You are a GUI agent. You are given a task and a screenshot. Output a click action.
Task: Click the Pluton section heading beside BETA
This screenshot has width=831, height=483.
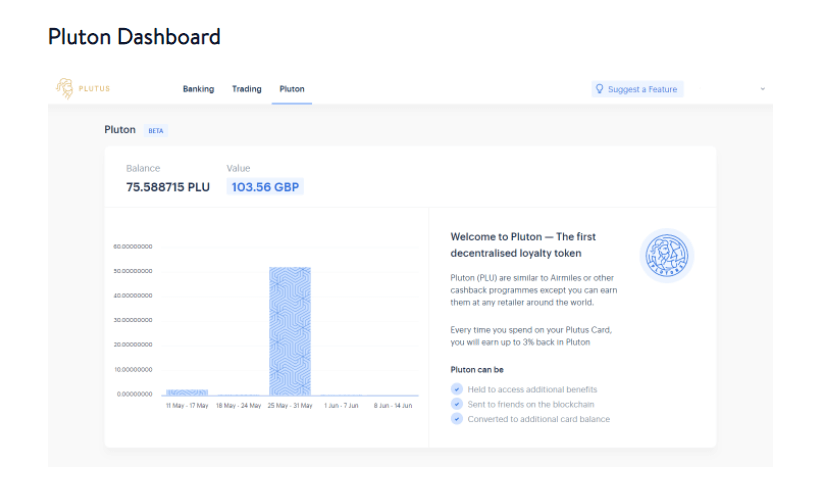[x=120, y=130]
